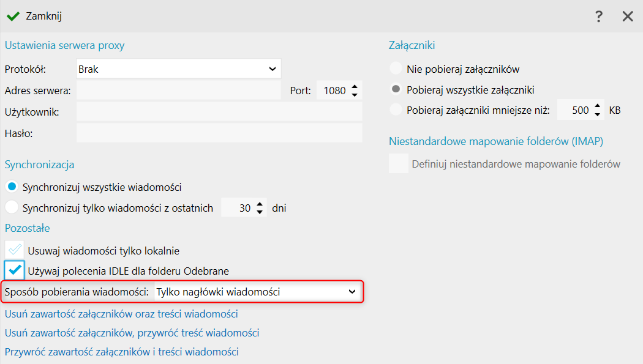The height and width of the screenshot is (364, 643).
Task: Enable Definiuj niestandardowe mapowanie folderów checkbox
Action: click(x=399, y=164)
